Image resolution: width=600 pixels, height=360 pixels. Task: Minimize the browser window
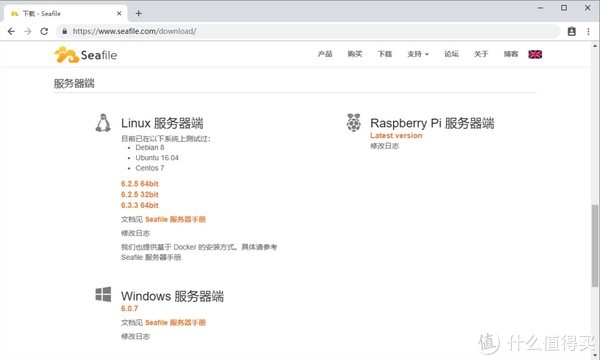click(x=540, y=8)
